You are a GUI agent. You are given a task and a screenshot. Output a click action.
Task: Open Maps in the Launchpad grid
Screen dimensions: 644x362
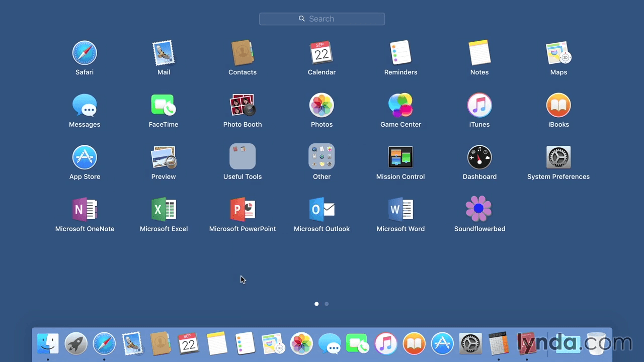(x=558, y=53)
